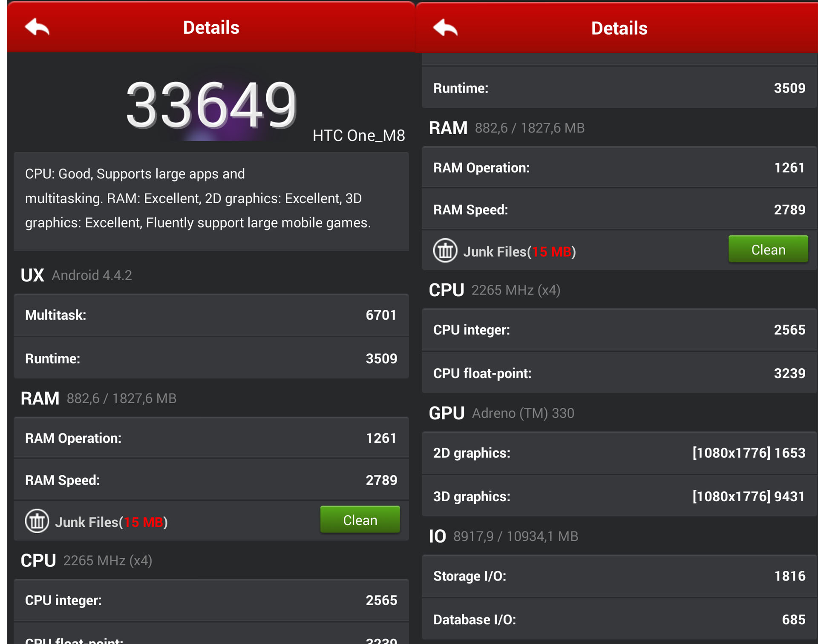Select the Database I/O 685 row
This screenshot has height=644, width=818.
click(619, 619)
